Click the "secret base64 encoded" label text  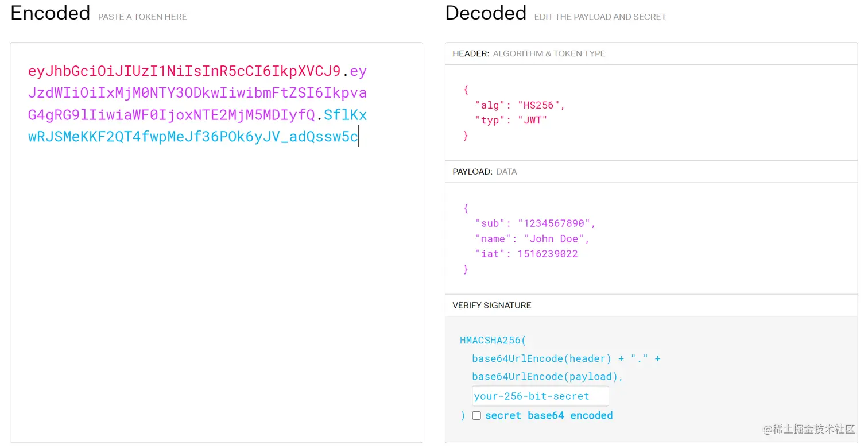click(549, 416)
